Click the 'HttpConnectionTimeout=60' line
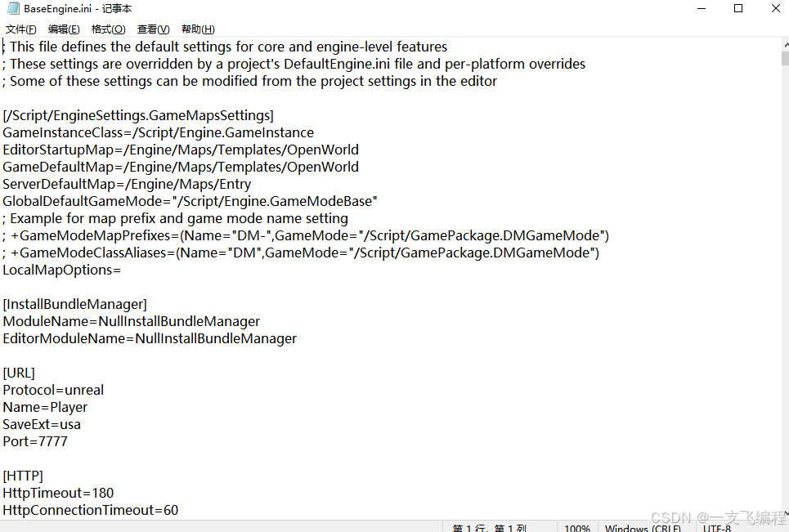This screenshot has height=532, width=789. point(91,510)
